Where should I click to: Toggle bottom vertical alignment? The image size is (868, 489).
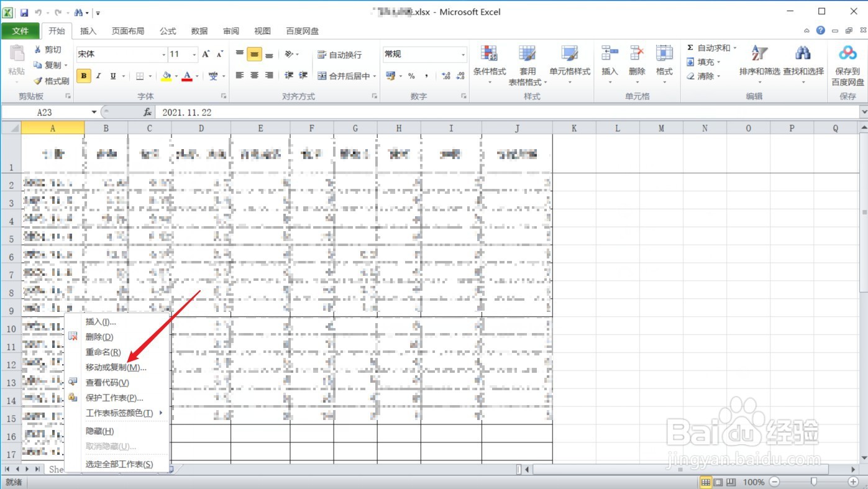click(x=269, y=54)
